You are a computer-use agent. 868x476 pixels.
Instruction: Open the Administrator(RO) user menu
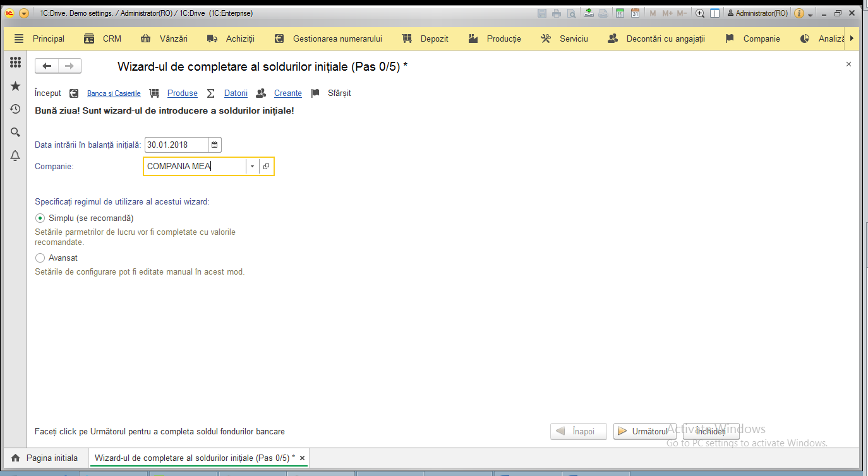(x=757, y=13)
